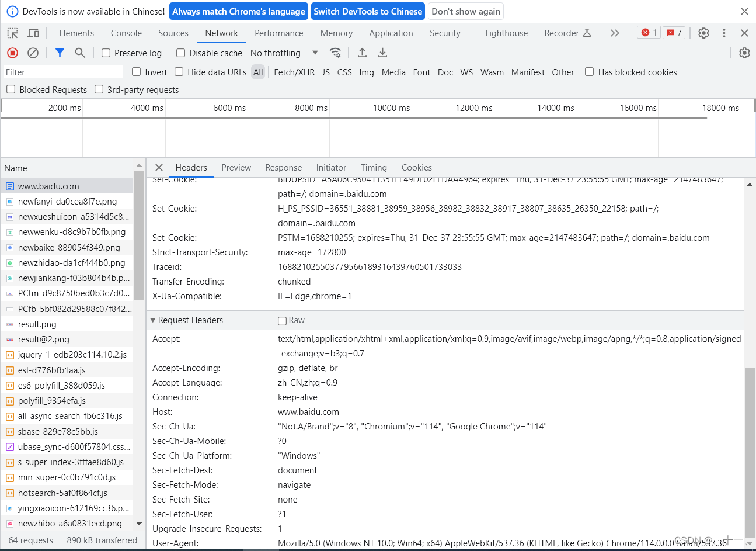Screen dimensions: 756x551
Task: Toggle the device toolbar icon
Action: (33, 33)
